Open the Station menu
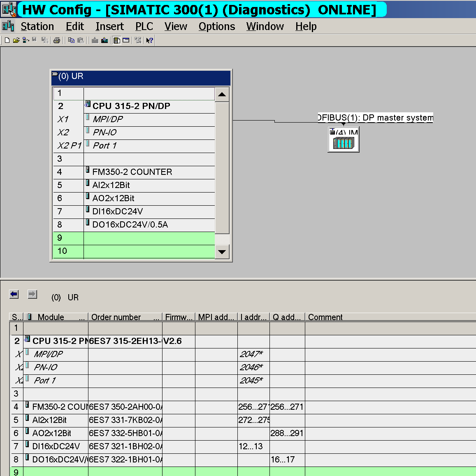Screen dimensions: 476x476 pyautogui.click(x=37, y=26)
